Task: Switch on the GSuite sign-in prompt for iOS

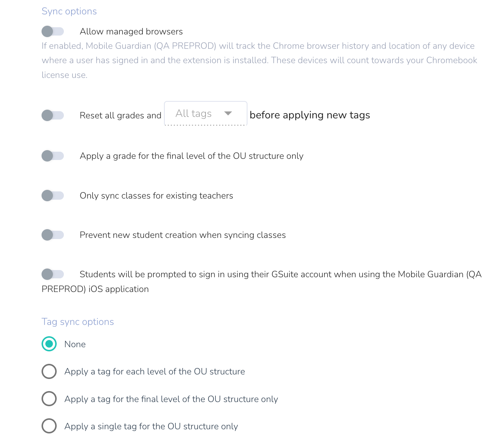Action: (53, 274)
